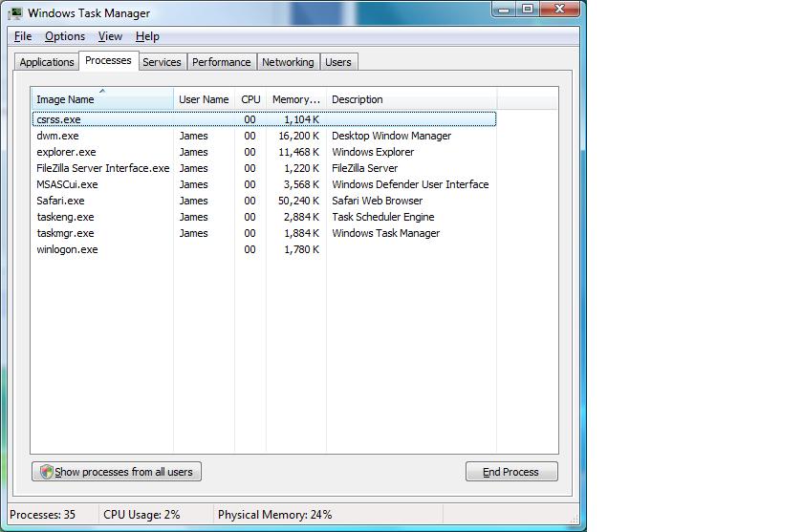Sort by CPU column header
This screenshot has height=532, width=803.
click(250, 99)
